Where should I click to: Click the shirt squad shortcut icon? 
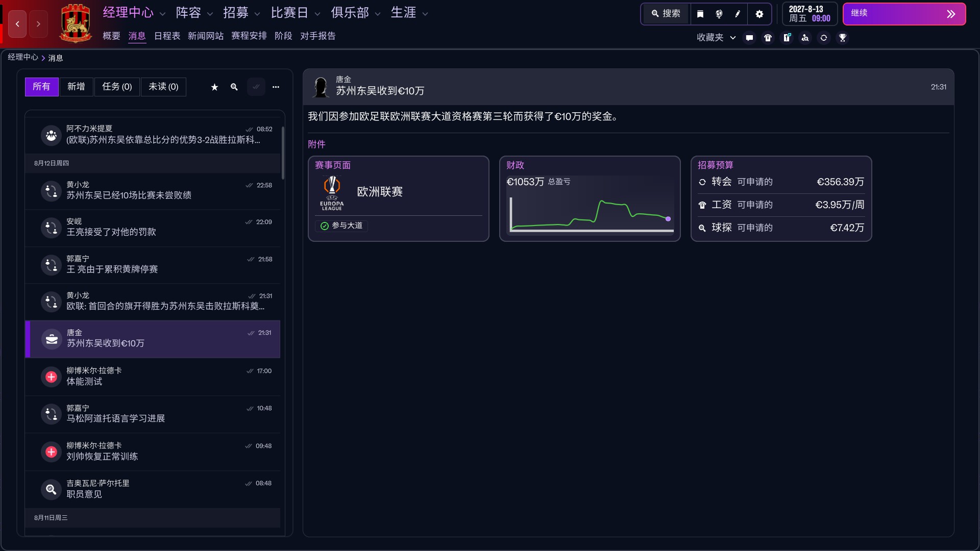click(x=768, y=38)
